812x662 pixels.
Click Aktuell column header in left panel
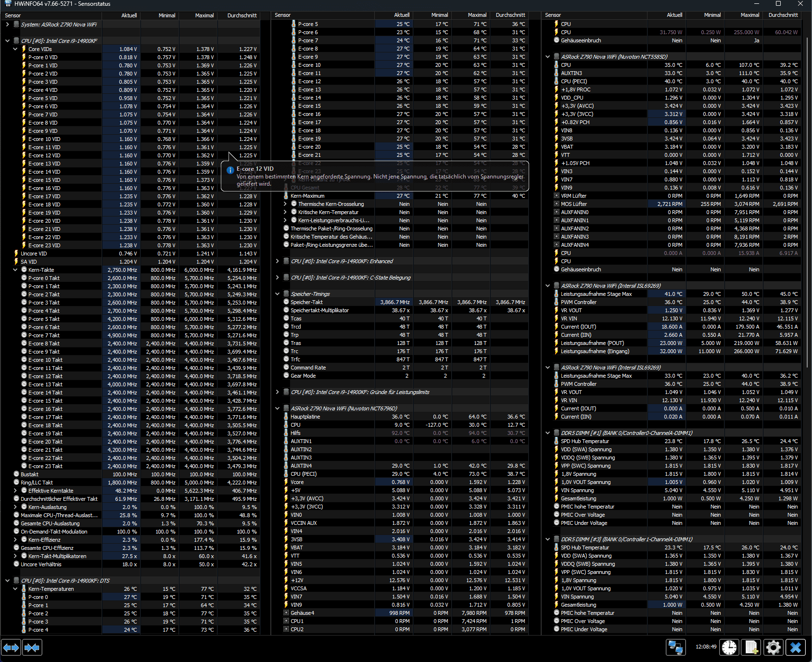point(121,15)
